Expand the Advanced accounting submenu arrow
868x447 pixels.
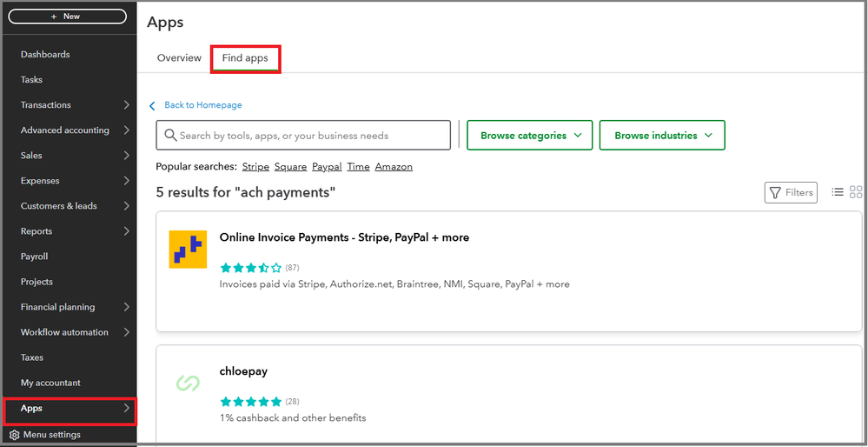coord(127,130)
